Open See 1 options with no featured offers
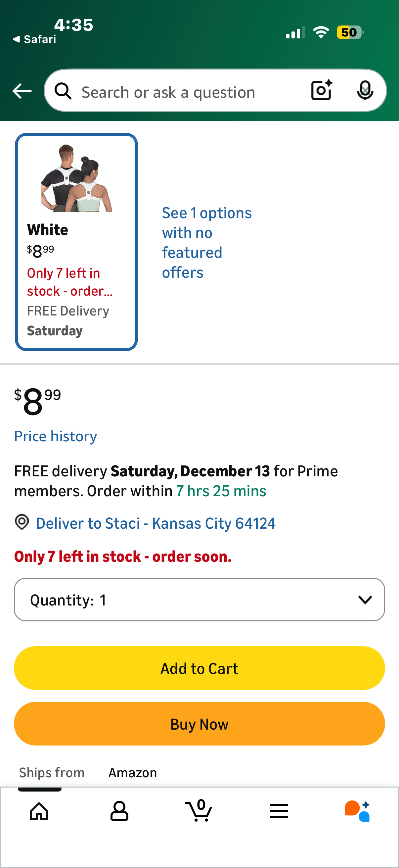 pos(206,243)
